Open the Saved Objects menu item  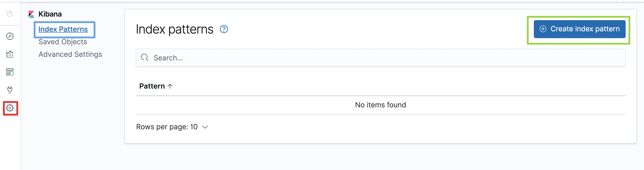point(63,42)
